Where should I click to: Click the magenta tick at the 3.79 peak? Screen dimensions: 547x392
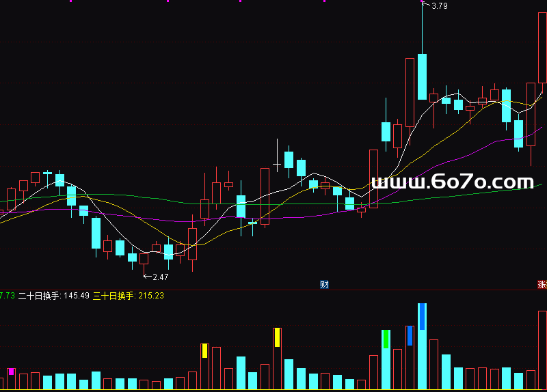pyautogui.click(x=422, y=1)
